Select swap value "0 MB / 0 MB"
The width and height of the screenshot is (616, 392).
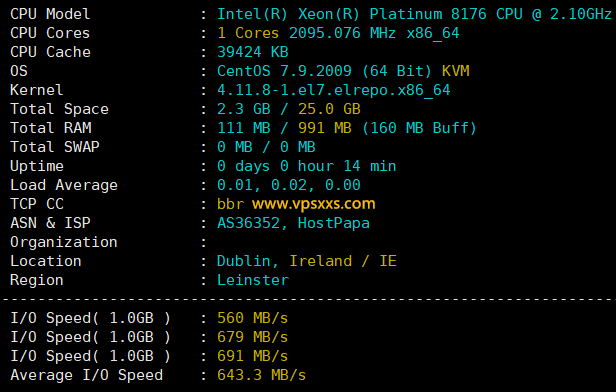point(266,147)
